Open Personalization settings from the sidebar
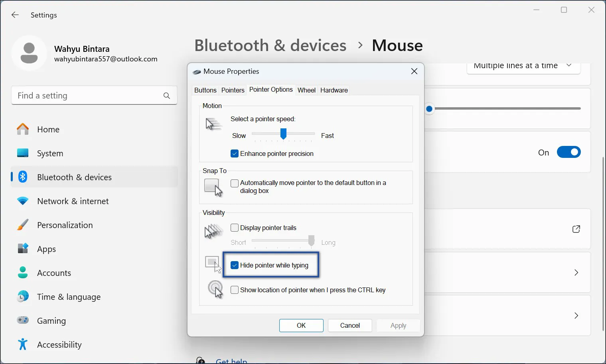This screenshot has height=364, width=606. click(x=65, y=225)
